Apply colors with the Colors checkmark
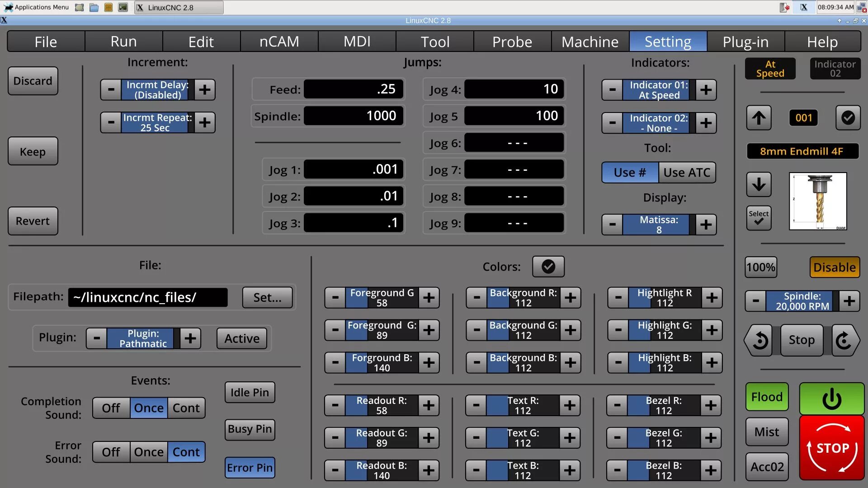Viewport: 868px width, 488px height. [548, 267]
